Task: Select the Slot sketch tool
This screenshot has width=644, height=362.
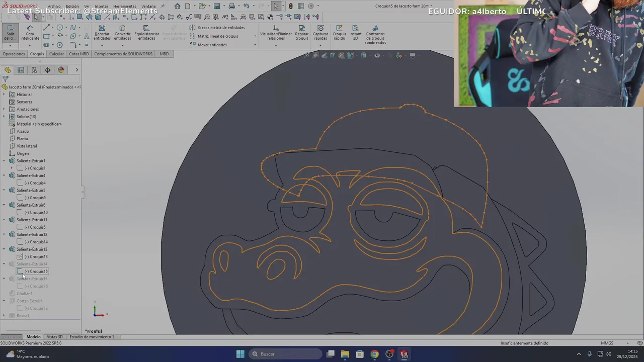Action: (x=46, y=45)
